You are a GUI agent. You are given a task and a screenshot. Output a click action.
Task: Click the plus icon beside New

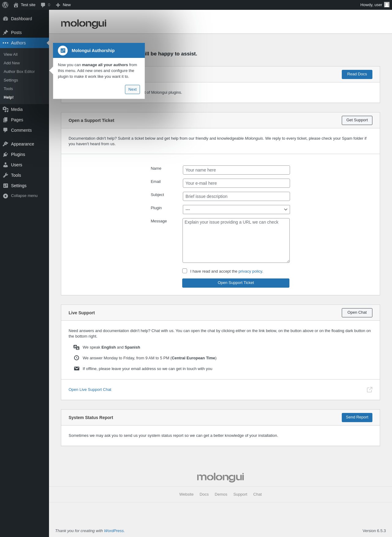[58, 5]
